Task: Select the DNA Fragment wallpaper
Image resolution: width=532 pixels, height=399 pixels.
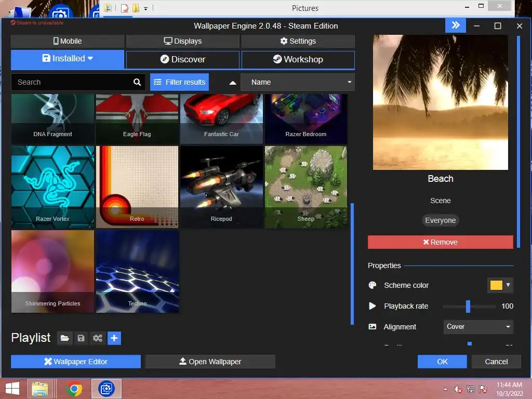Action: point(52,119)
